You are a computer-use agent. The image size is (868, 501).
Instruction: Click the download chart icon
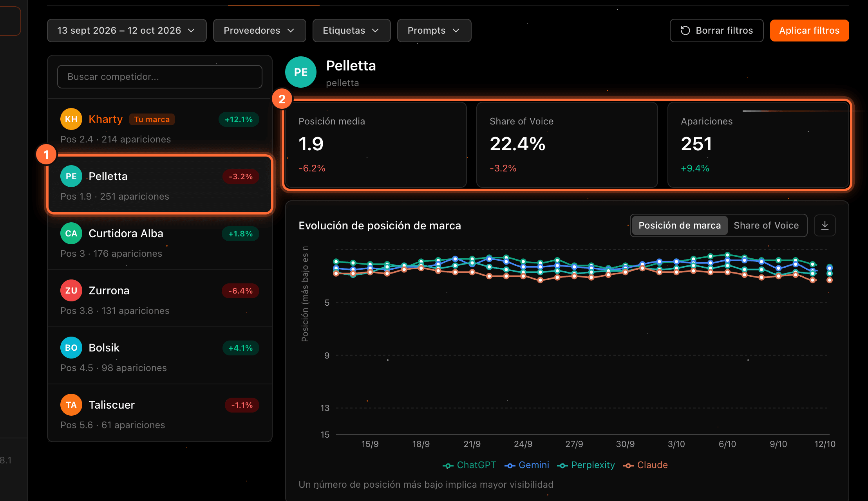click(825, 225)
